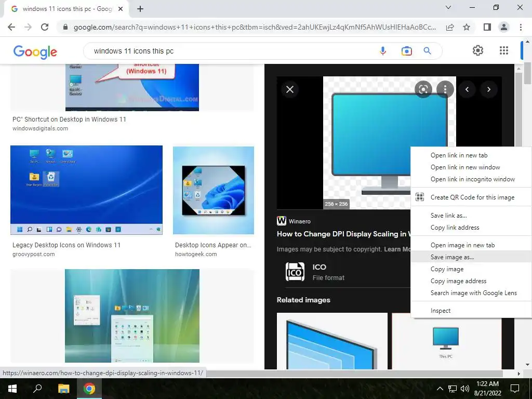Open the green Vista-style desktop thumbnail
The image size is (532, 399).
click(x=132, y=316)
